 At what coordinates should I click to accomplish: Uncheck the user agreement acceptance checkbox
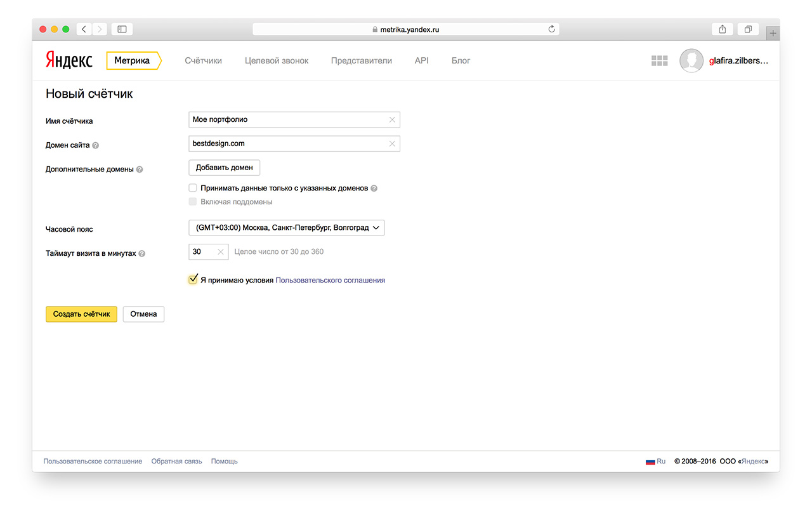(x=193, y=280)
